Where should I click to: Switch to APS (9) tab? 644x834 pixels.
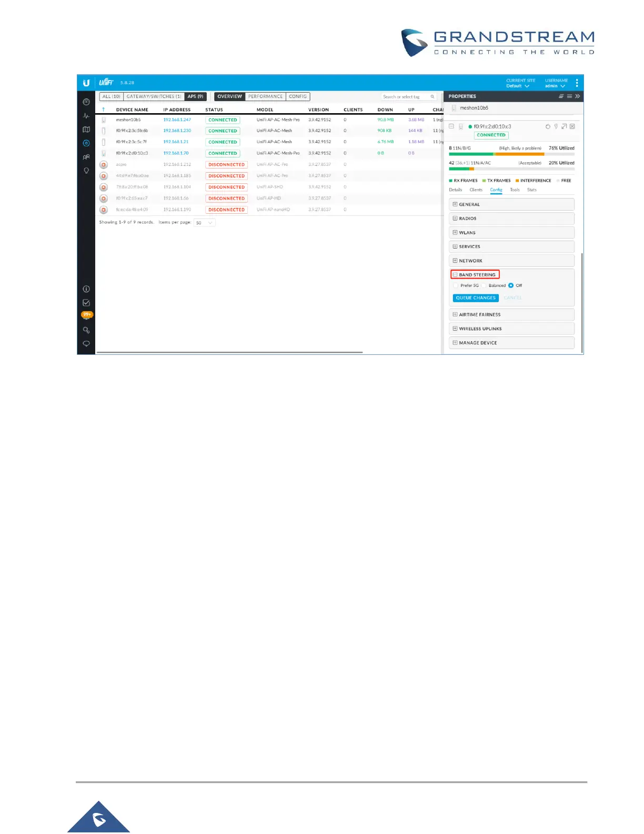click(x=195, y=96)
